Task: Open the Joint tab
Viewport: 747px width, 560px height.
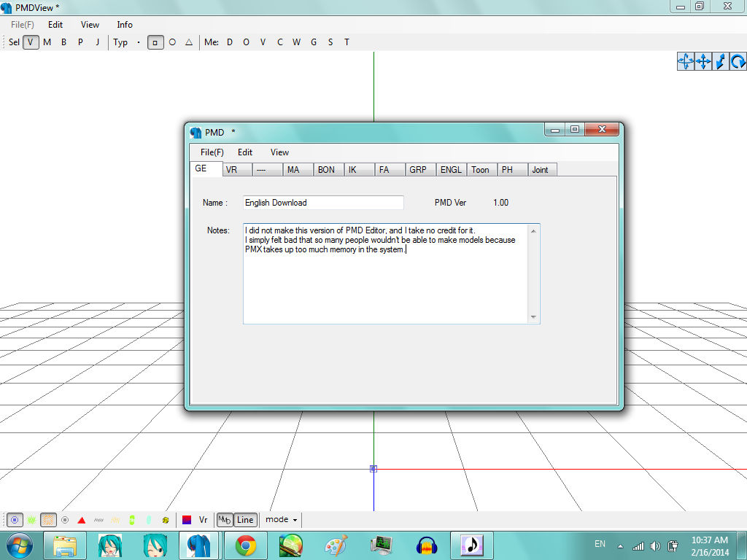Action: click(540, 170)
